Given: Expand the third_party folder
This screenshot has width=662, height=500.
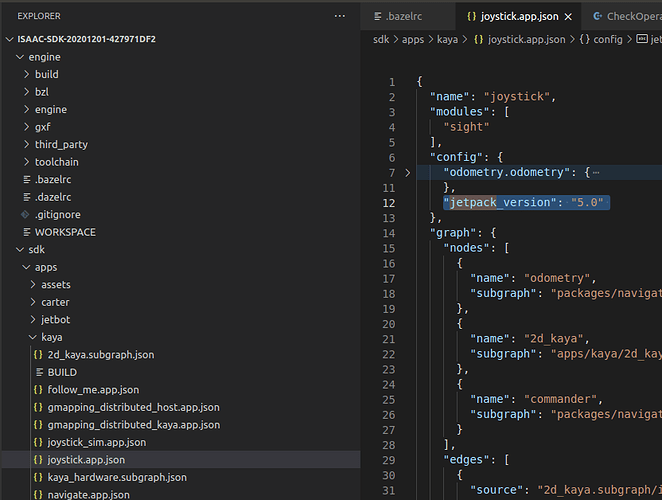Looking at the screenshot, I should pos(27,144).
